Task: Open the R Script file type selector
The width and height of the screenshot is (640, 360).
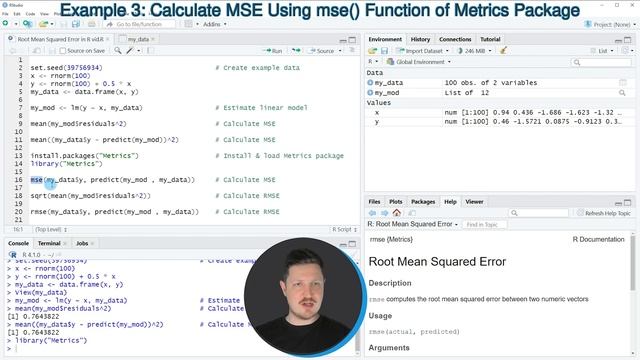Action: [x=344, y=229]
